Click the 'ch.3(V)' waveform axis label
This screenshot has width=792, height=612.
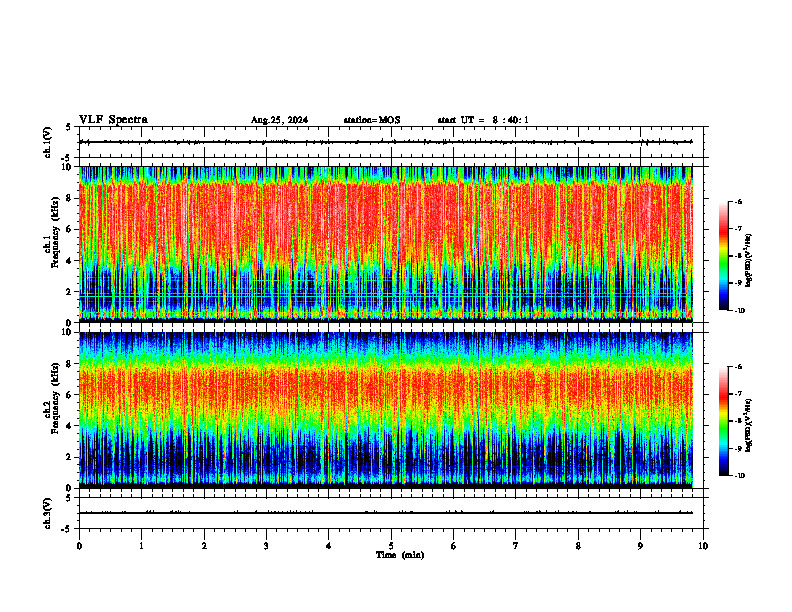[48, 514]
